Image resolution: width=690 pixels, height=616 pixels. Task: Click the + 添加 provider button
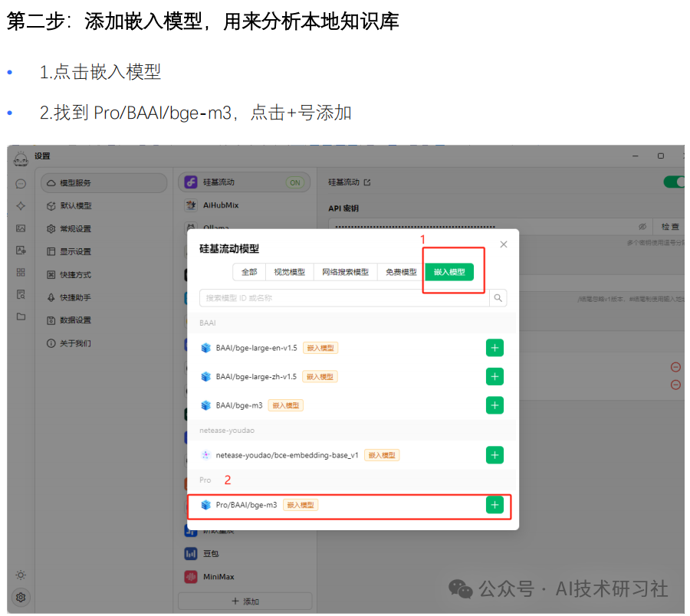coord(245,601)
